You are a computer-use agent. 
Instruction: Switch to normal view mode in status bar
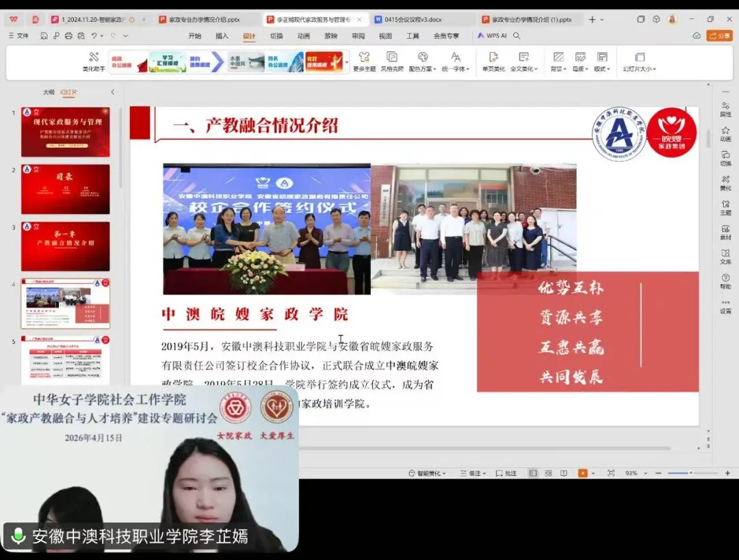tap(533, 473)
